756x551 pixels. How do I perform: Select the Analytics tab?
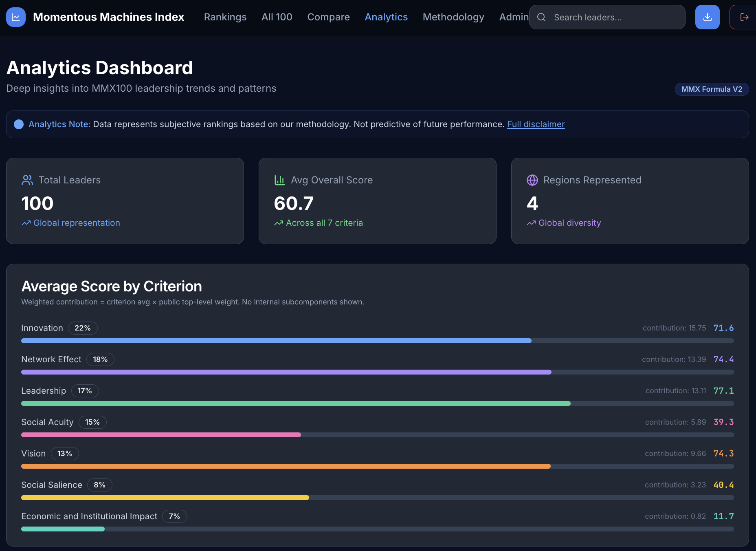coord(386,17)
